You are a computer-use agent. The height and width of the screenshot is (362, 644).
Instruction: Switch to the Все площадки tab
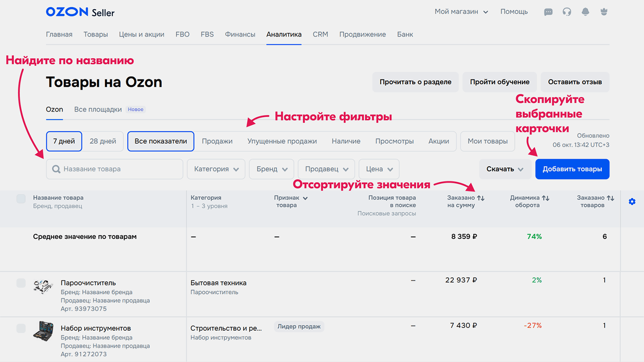(98, 110)
